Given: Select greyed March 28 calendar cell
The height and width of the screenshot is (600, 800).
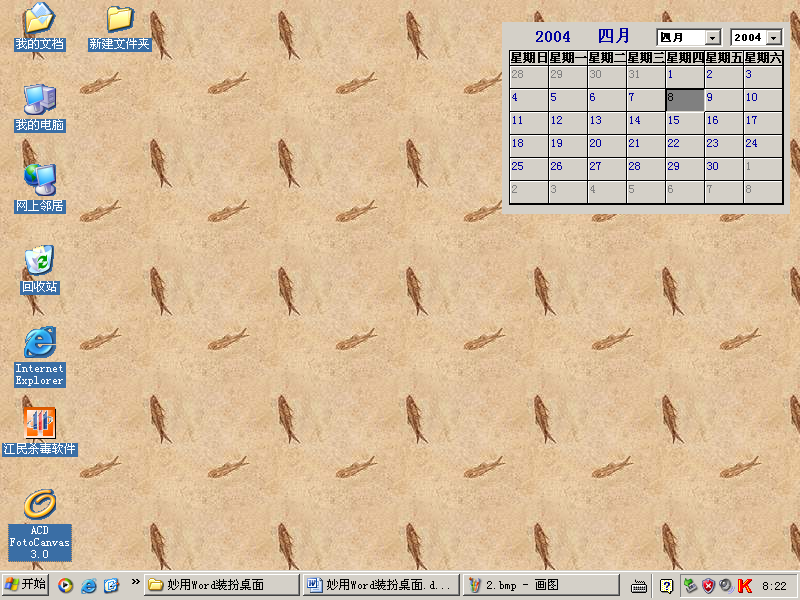Looking at the screenshot, I should pyautogui.click(x=529, y=77).
